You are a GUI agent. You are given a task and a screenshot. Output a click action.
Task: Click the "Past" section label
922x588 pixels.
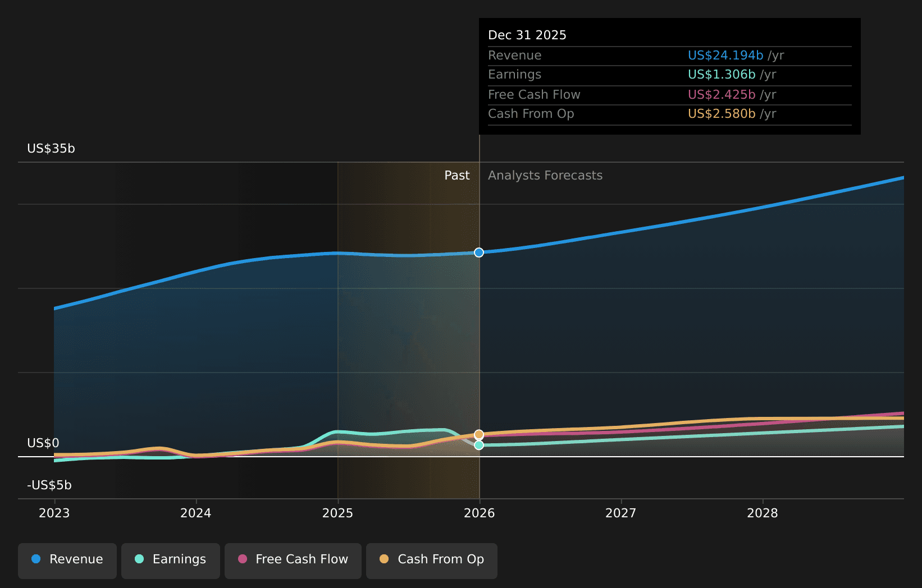(x=457, y=176)
